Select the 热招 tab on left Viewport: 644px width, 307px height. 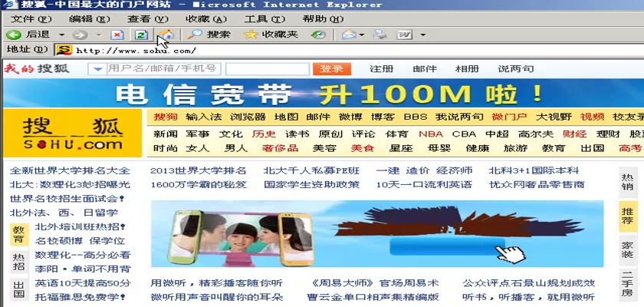coord(19,262)
